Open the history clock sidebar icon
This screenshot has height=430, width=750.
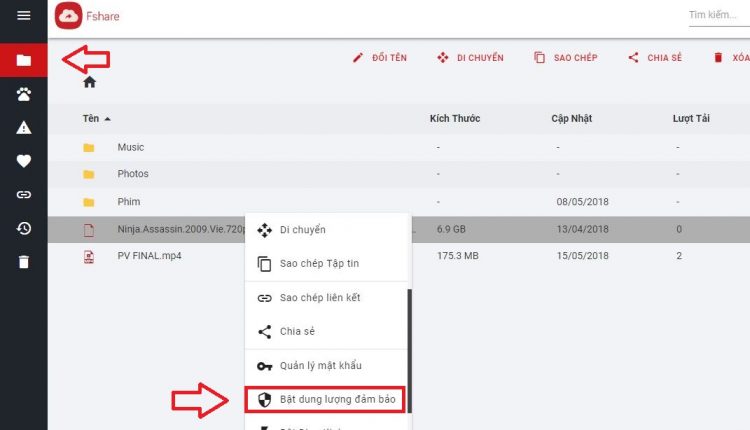click(x=23, y=229)
